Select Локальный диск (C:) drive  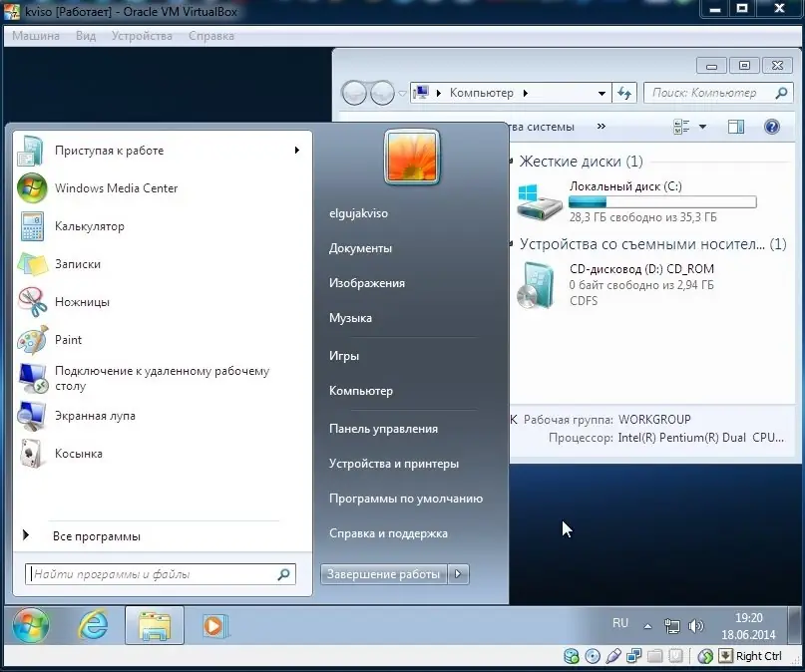point(636,202)
